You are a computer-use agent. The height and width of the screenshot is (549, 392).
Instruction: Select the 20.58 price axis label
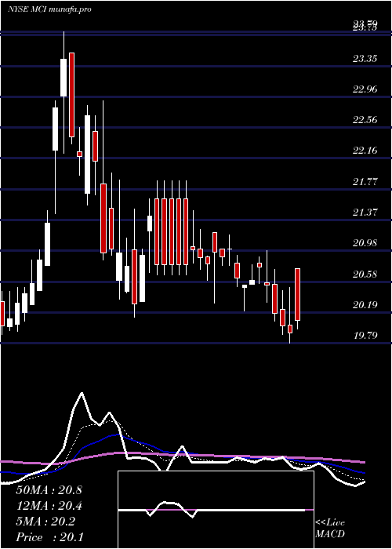pos(365,274)
